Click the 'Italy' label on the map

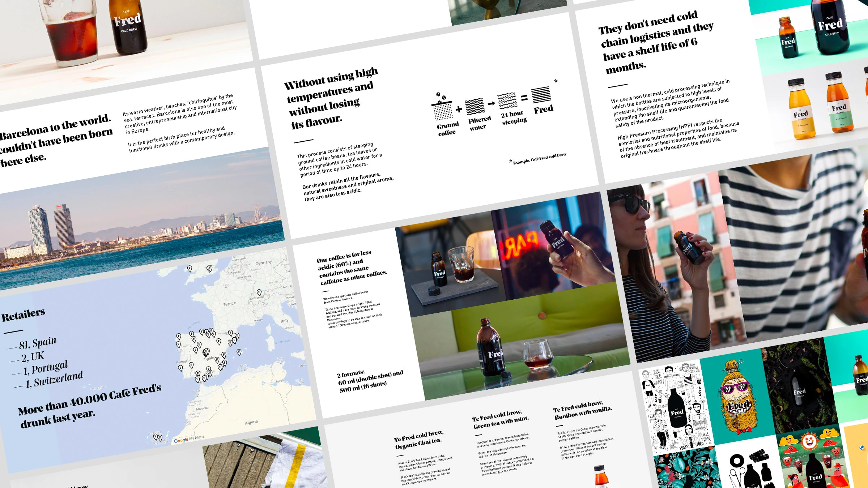click(x=284, y=320)
